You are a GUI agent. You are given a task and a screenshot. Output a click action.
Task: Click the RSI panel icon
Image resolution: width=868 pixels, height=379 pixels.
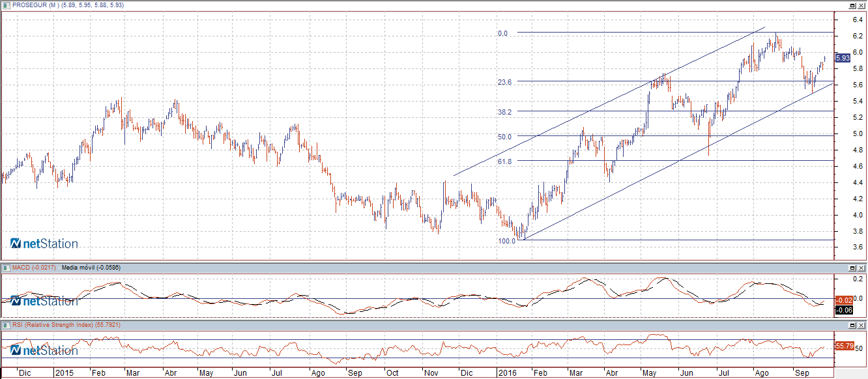(6, 324)
